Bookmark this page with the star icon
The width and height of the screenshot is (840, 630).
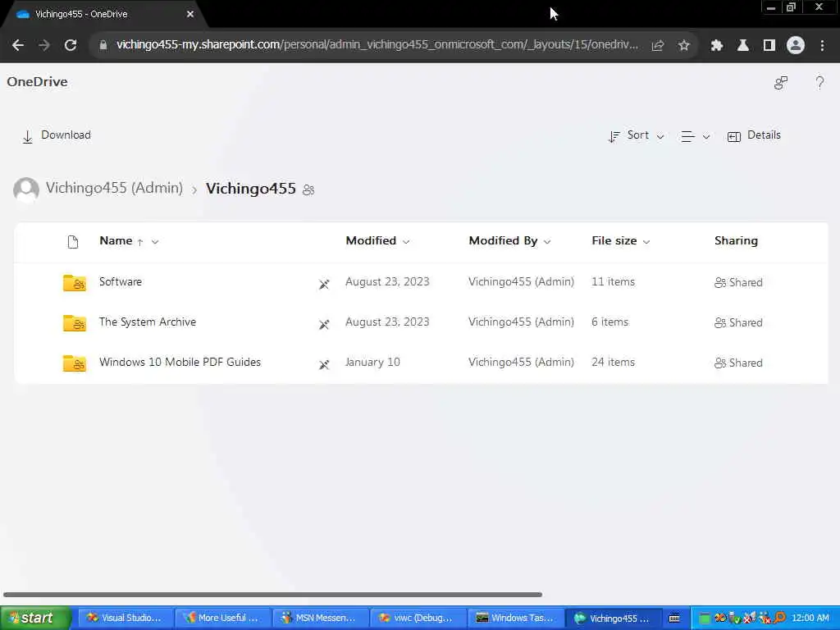pos(683,46)
